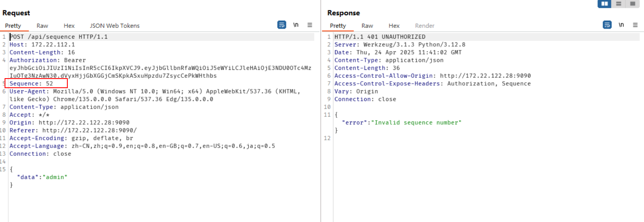Viewport: 644px width, 222px height.
Task: Click the Host: 172.22.112.1 header
Action: click(42, 44)
